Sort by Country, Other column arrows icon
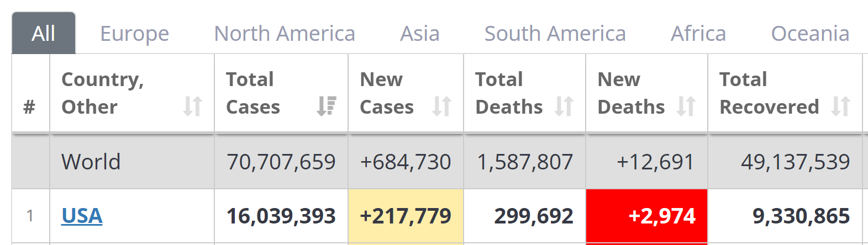The width and height of the screenshot is (868, 245). pyautogui.click(x=193, y=106)
